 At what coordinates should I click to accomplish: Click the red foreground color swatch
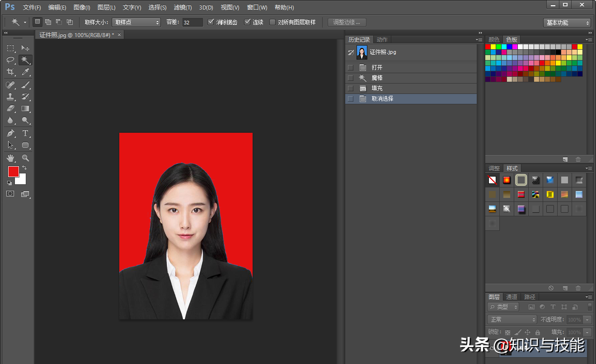click(13, 172)
